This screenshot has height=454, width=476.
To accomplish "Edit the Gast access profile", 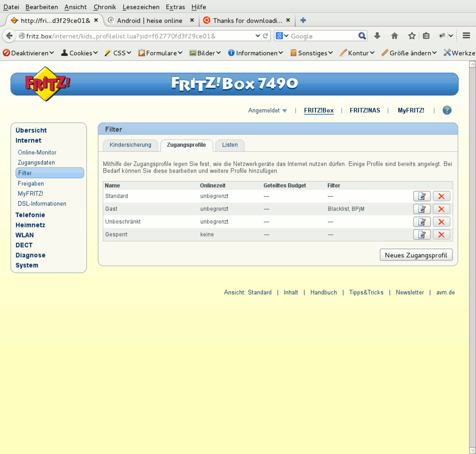I will (422, 209).
